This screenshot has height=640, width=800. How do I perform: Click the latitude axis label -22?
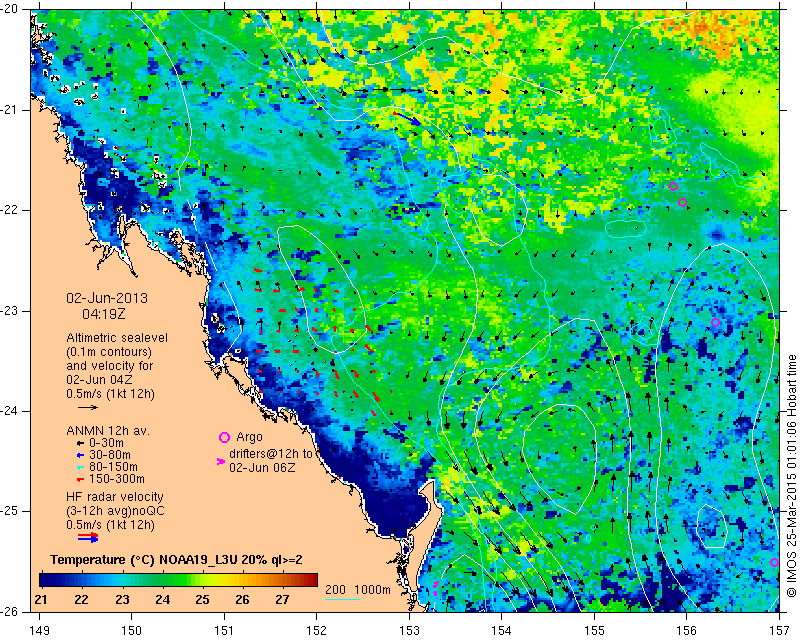pyautogui.click(x=10, y=210)
